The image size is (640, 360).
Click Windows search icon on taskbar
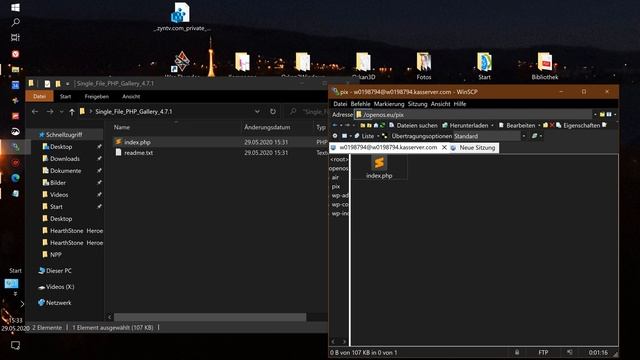[15, 22]
